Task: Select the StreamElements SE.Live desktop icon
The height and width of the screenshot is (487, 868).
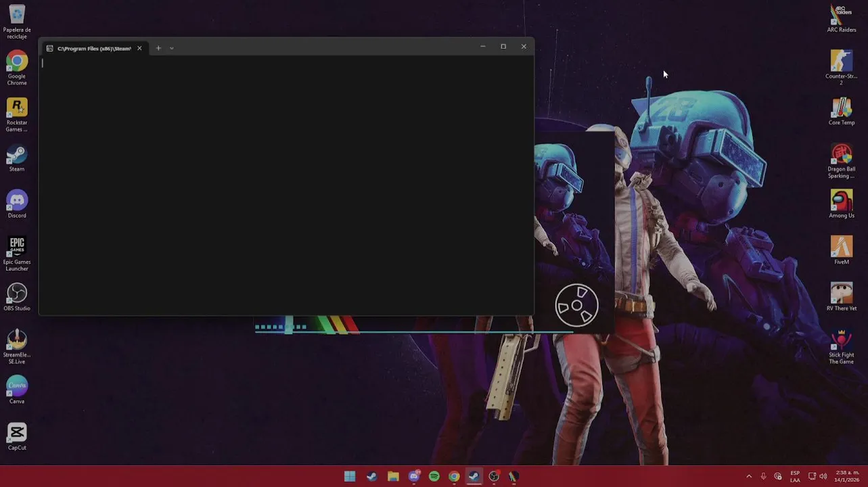Action: click(x=17, y=347)
